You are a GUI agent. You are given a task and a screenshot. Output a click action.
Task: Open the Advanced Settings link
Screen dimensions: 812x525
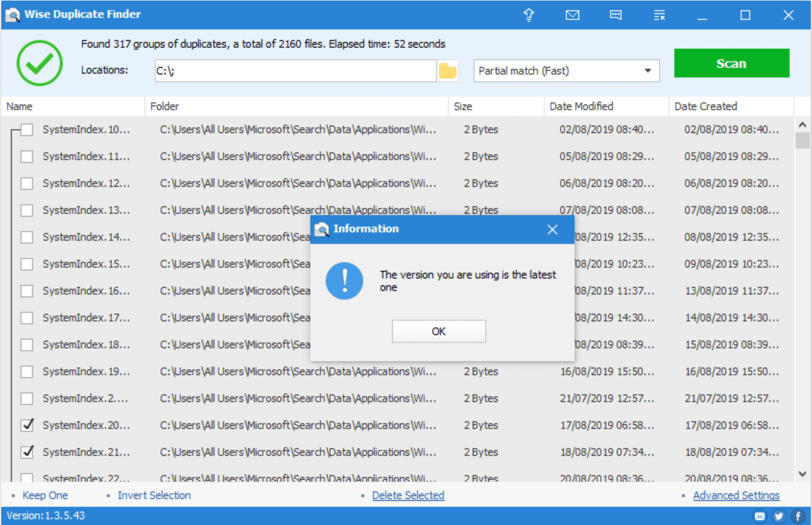[x=736, y=496]
